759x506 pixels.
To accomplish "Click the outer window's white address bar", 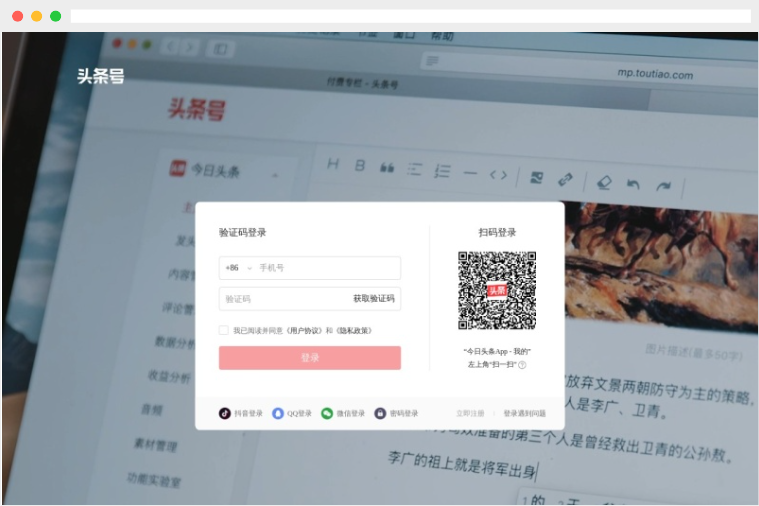I will [x=410, y=16].
